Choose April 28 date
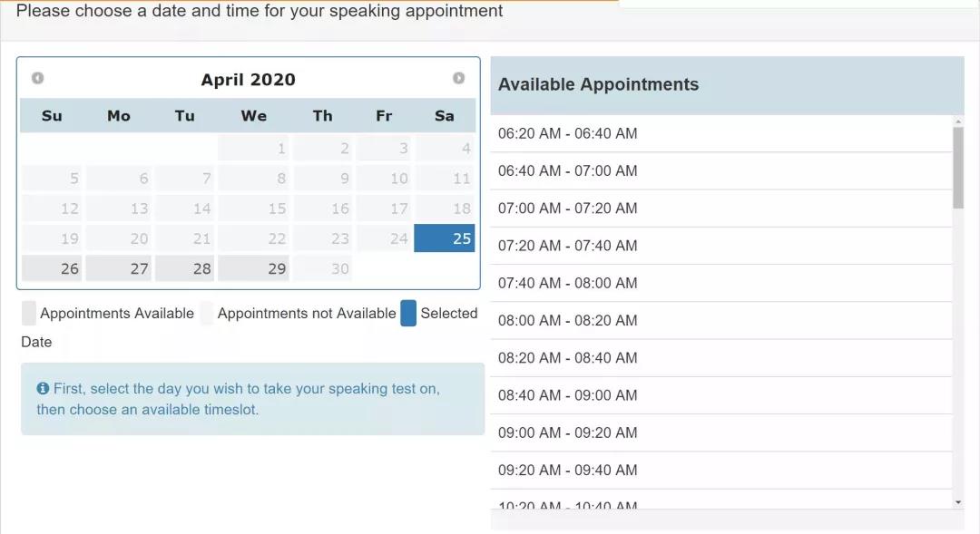The height and width of the screenshot is (534, 980). [184, 268]
